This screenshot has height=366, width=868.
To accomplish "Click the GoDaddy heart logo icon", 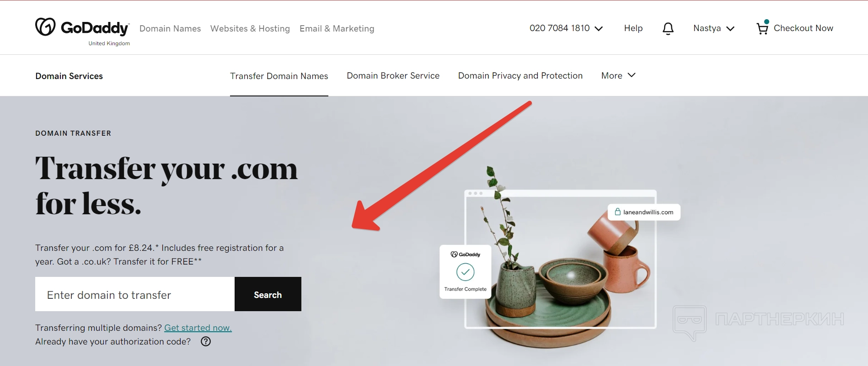I will tap(45, 27).
